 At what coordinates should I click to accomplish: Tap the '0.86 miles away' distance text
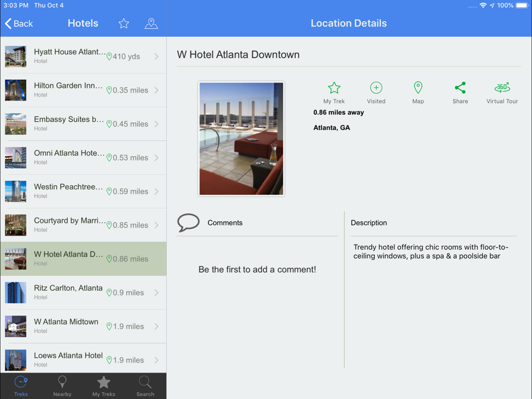[x=338, y=113]
